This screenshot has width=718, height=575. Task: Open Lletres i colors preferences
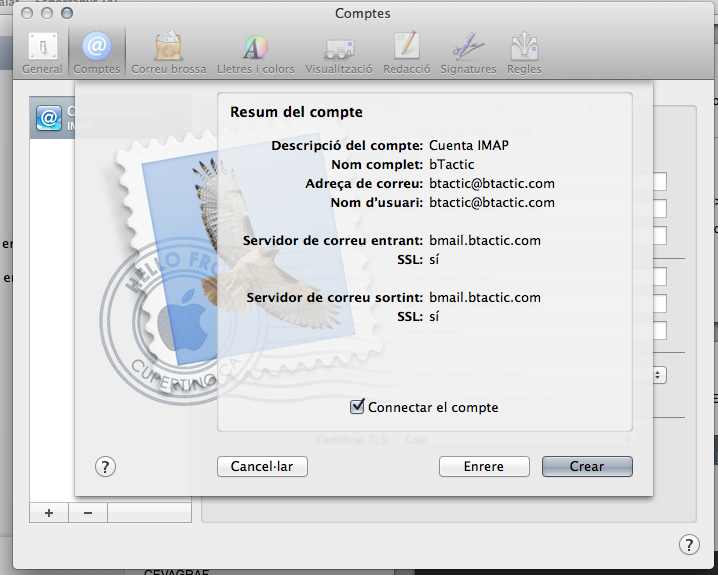tap(256, 53)
